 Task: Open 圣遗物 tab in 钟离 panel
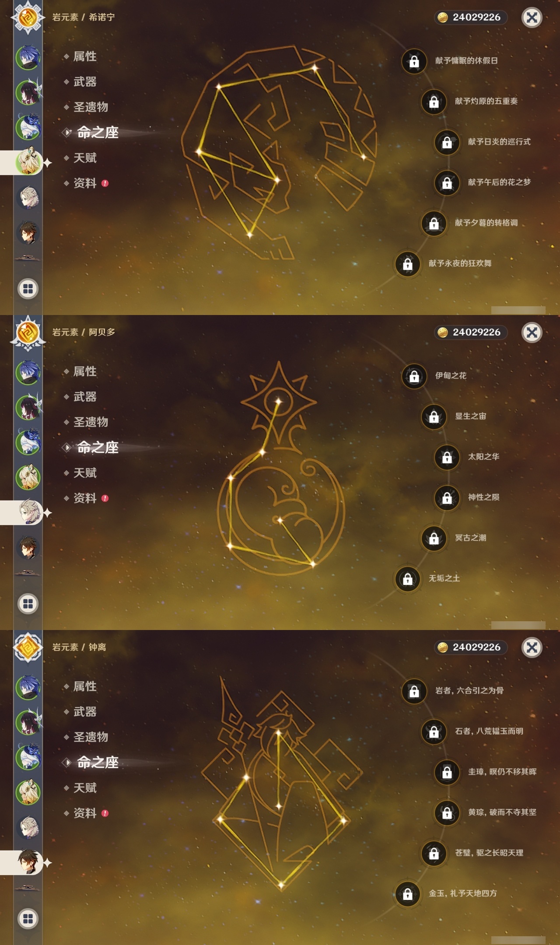click(x=91, y=737)
